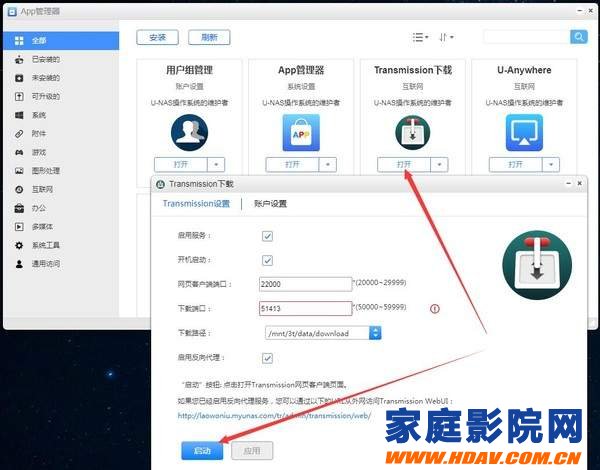Click the 游戏 gamepad icon

click(19, 152)
